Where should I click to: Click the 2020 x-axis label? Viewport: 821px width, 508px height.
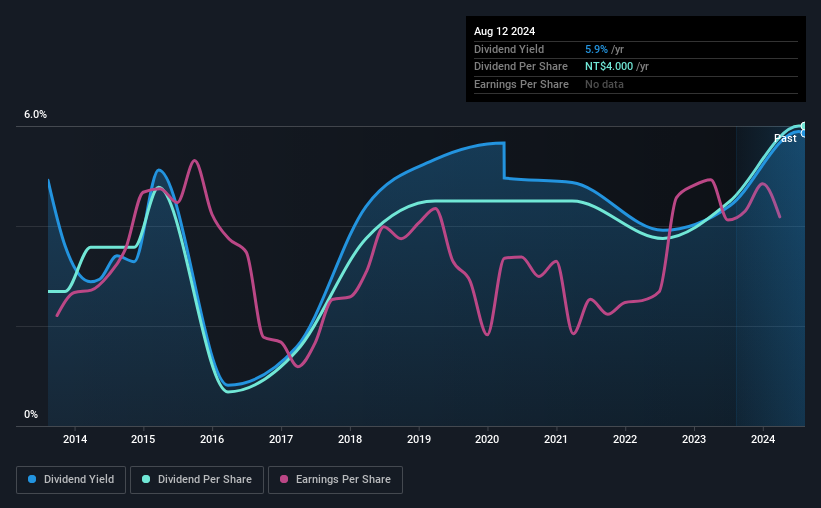point(487,439)
